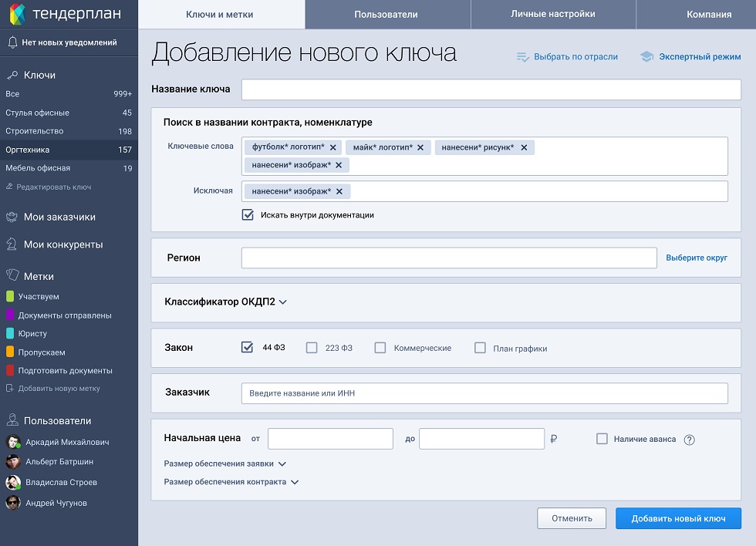Open Аркадий Михайлович user avatar
This screenshot has width=756, height=546.
pos(13,443)
